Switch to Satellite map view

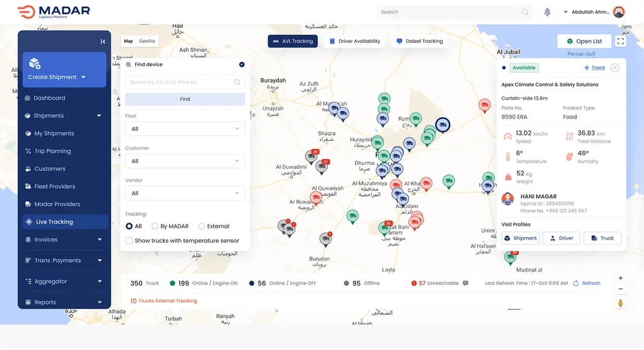tap(147, 41)
